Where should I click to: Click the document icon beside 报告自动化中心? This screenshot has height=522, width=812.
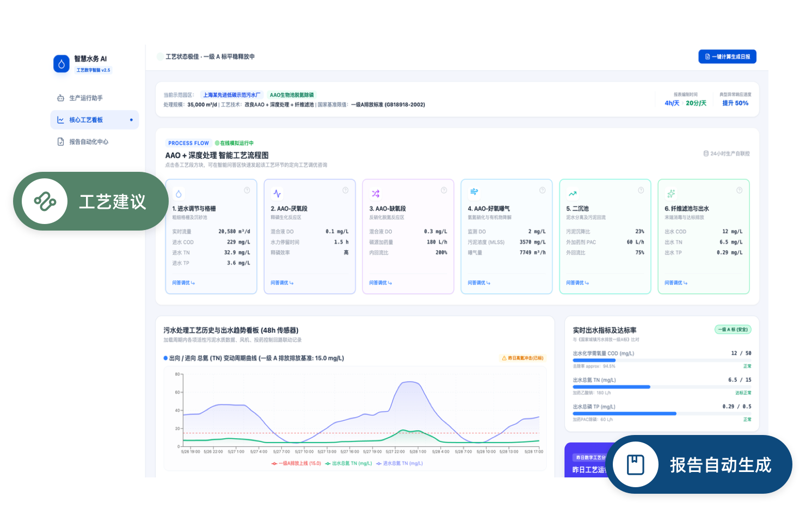(60, 141)
